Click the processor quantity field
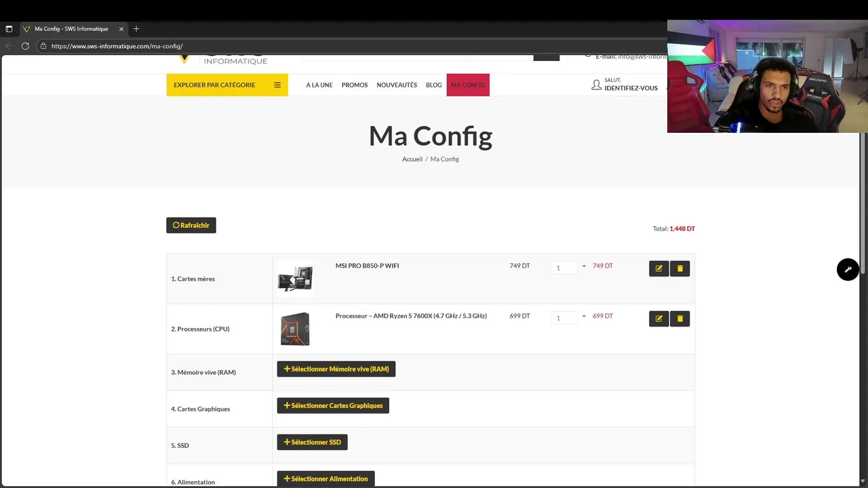Viewport: 868px width, 488px height. click(564, 318)
